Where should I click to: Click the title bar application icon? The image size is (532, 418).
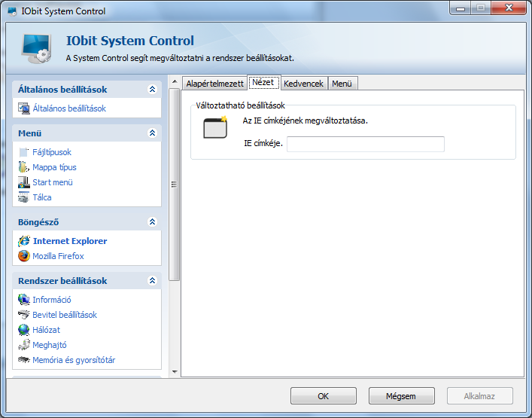[13, 11]
